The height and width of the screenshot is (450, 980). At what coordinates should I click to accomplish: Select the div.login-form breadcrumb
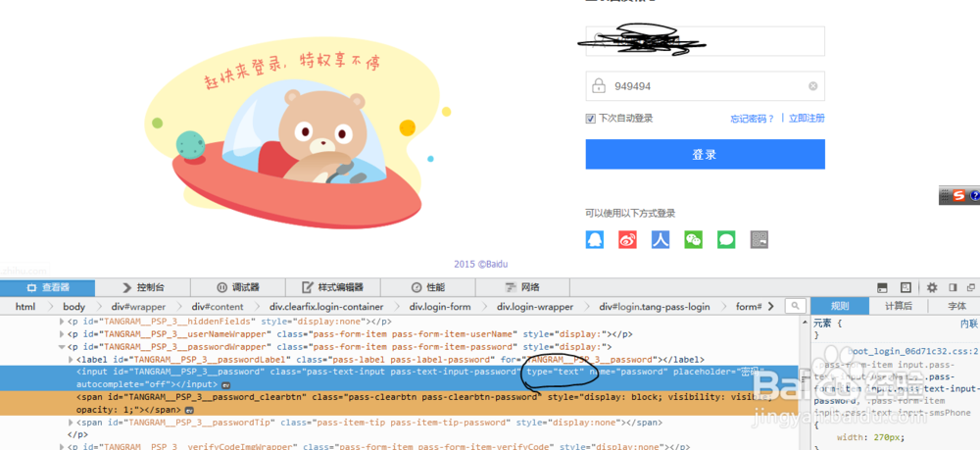440,306
